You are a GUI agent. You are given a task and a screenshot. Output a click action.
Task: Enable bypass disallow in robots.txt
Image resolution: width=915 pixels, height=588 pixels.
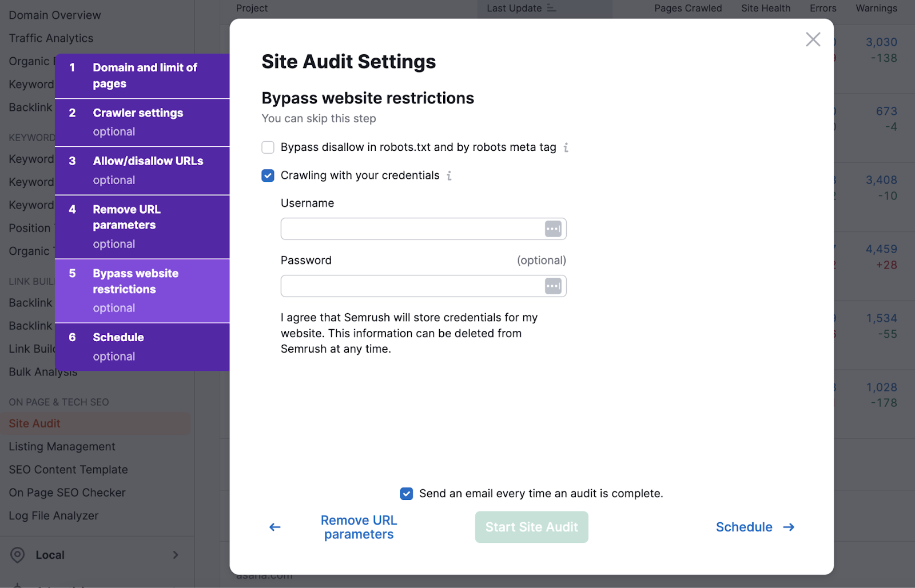coord(268,147)
